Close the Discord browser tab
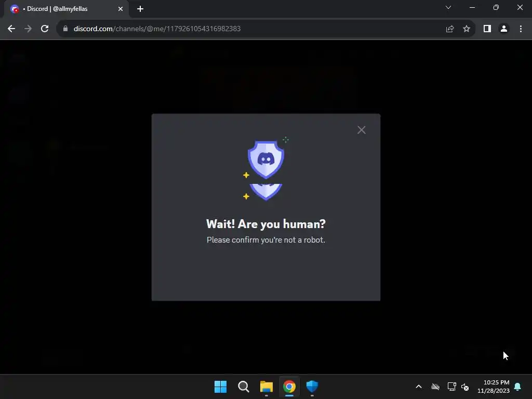Image resolution: width=532 pixels, height=399 pixels. point(121,9)
